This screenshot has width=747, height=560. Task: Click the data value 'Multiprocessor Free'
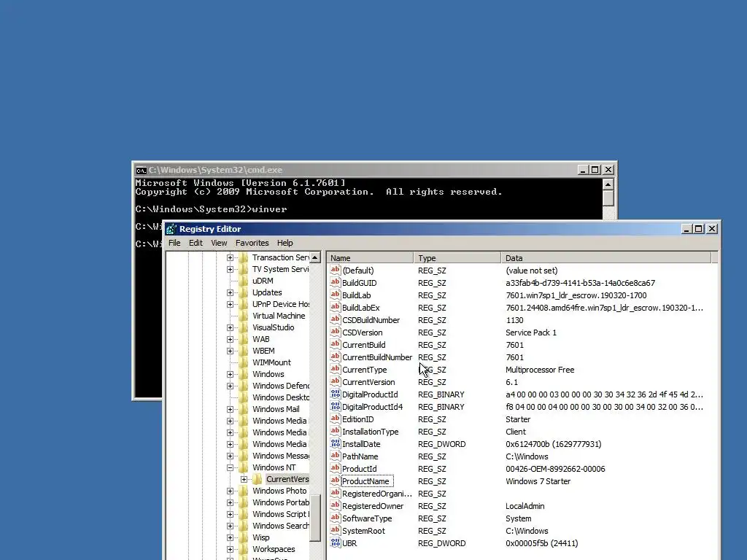coord(540,370)
